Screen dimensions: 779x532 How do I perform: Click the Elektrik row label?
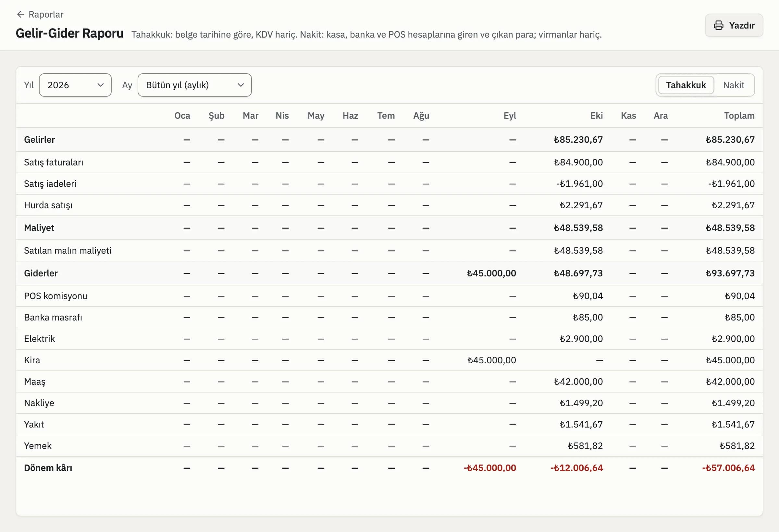[x=40, y=339]
